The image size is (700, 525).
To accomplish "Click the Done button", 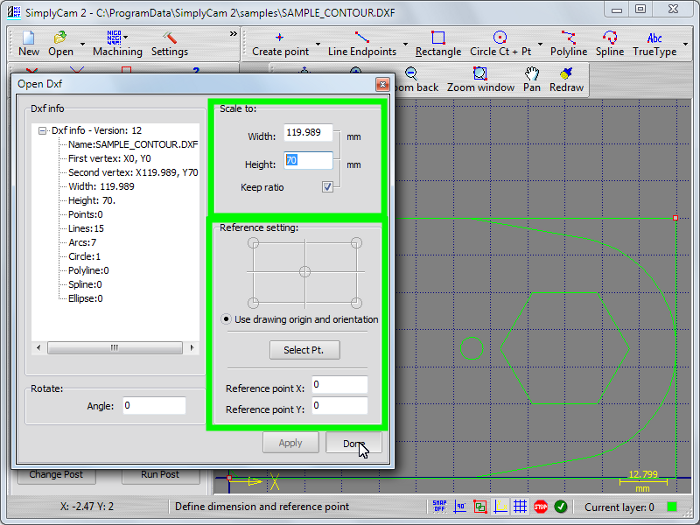I will [353, 443].
